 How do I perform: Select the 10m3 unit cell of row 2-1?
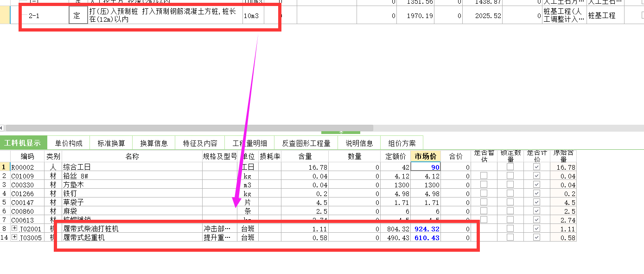tap(253, 15)
